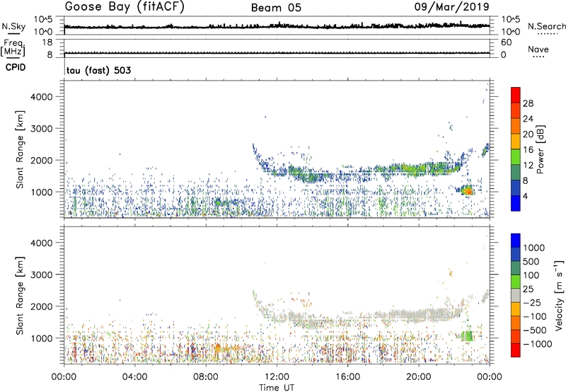
Task: Select the "tau (fast) 503" mode text
Action: tap(98, 70)
